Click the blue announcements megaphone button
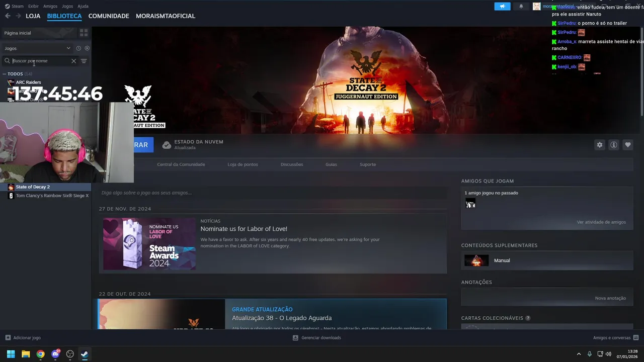 pos(502,6)
